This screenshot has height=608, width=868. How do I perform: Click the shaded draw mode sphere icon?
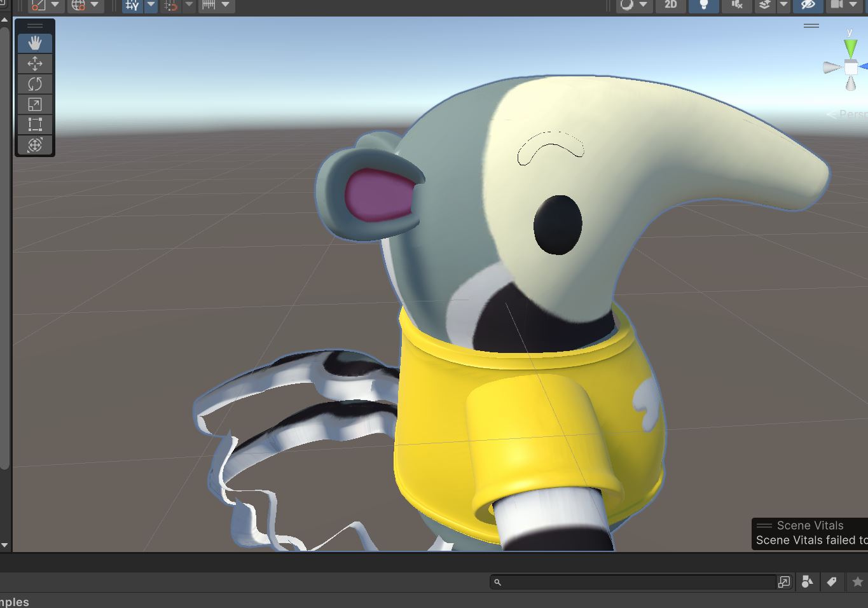[627, 5]
